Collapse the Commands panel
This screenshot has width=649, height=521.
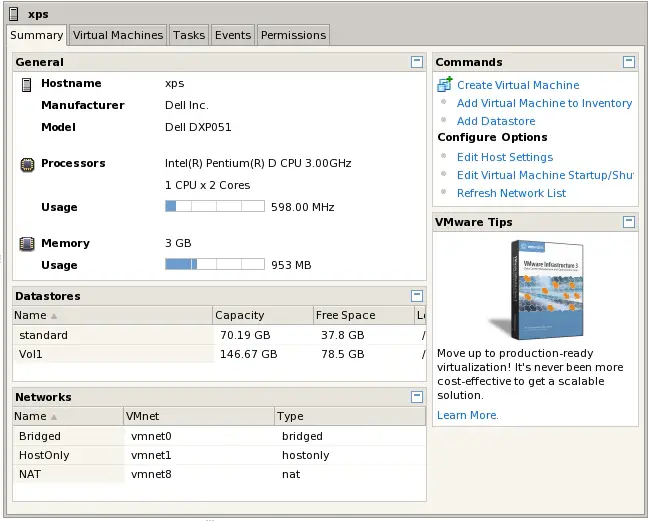(629, 62)
